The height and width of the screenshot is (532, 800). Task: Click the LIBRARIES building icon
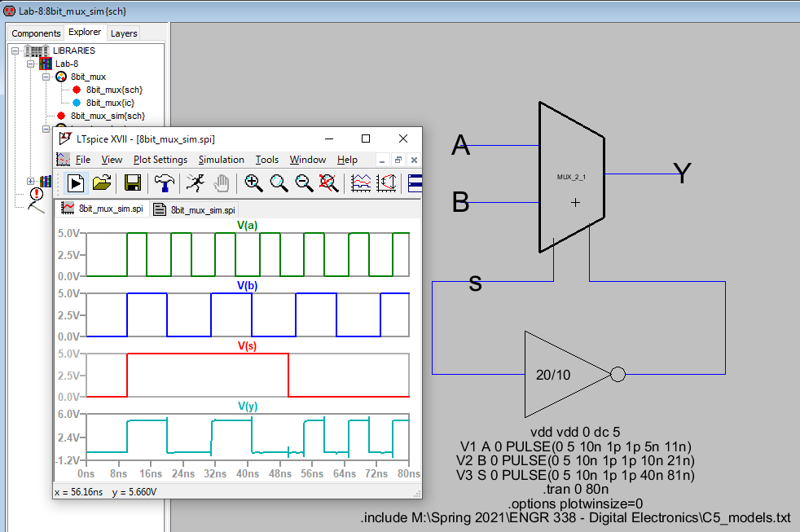point(37,51)
